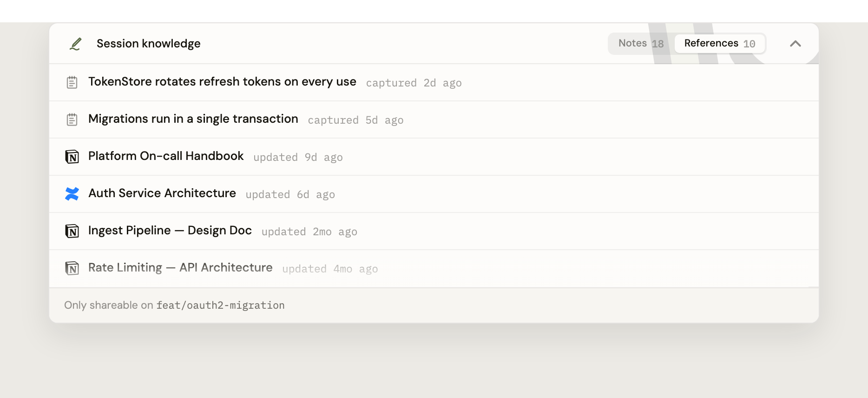
Task: Click the Session knowledge header title
Action: tap(149, 44)
